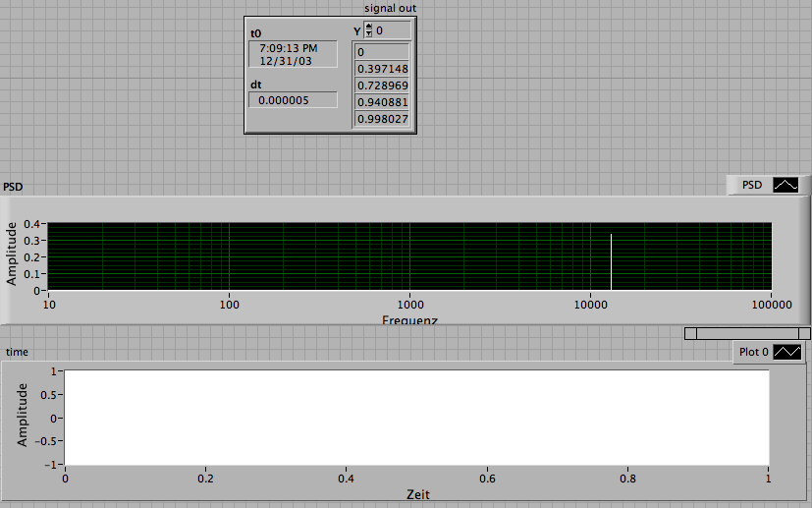Click the PSD legend label text
The image size is (812, 508).
[752, 185]
